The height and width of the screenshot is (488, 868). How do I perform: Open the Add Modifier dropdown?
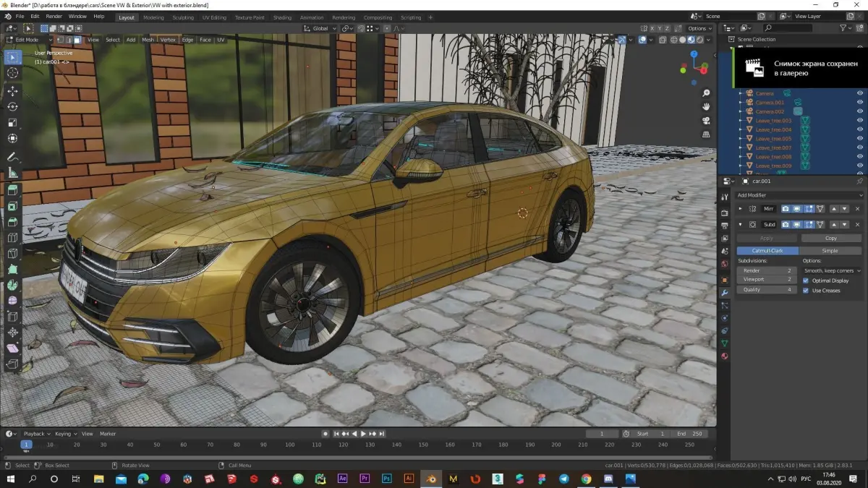coord(799,195)
